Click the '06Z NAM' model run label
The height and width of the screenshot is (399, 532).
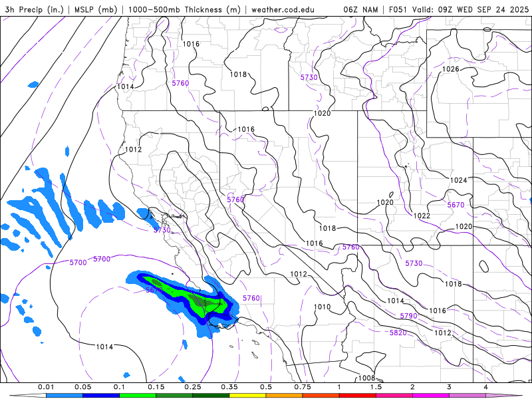[x=360, y=9]
